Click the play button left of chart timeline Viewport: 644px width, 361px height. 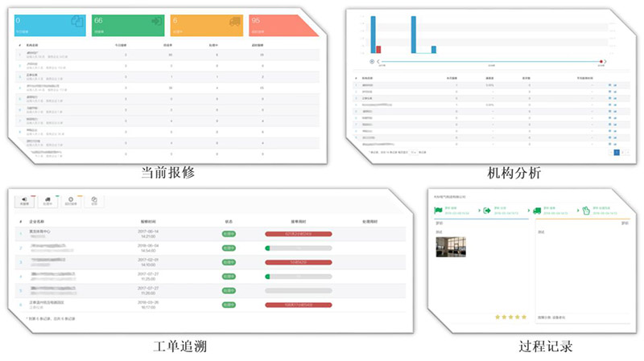pyautogui.click(x=372, y=61)
